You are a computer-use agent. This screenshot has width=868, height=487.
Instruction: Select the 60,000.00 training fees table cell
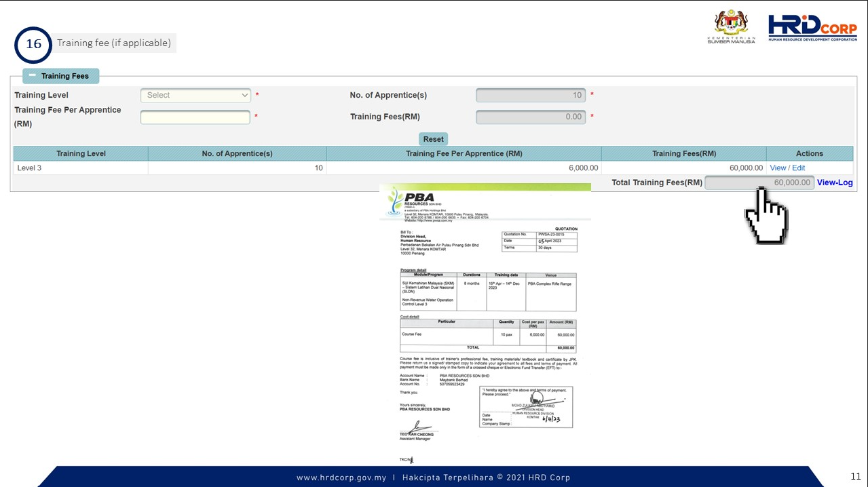tap(684, 168)
